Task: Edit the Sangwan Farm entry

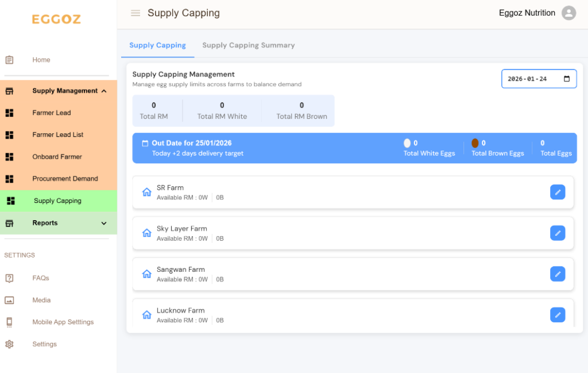Action: (557, 274)
